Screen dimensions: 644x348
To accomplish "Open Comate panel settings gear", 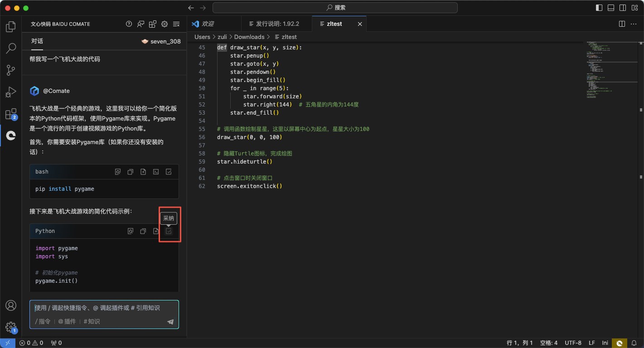I will click(x=165, y=24).
